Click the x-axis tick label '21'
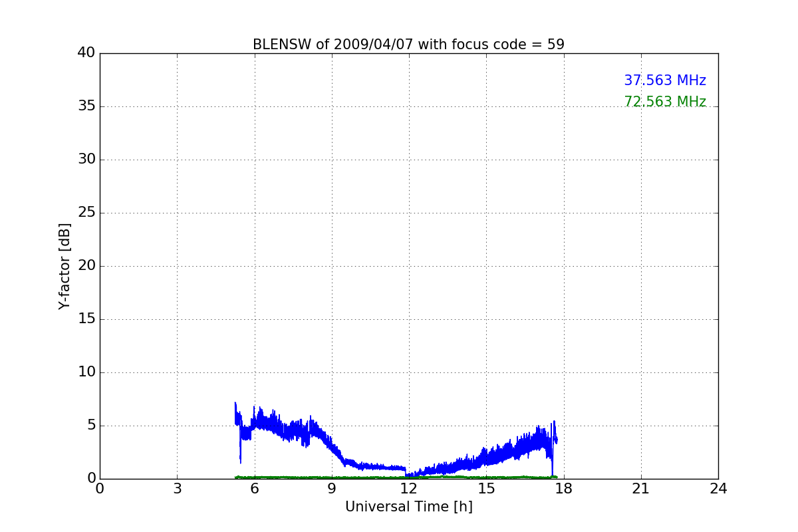The width and height of the screenshot is (798, 532). pyautogui.click(x=641, y=489)
